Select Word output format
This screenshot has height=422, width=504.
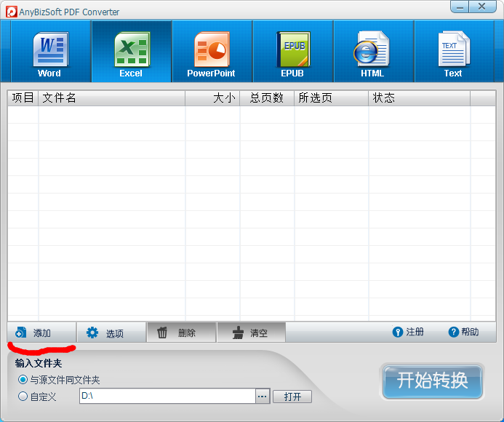click(x=51, y=52)
